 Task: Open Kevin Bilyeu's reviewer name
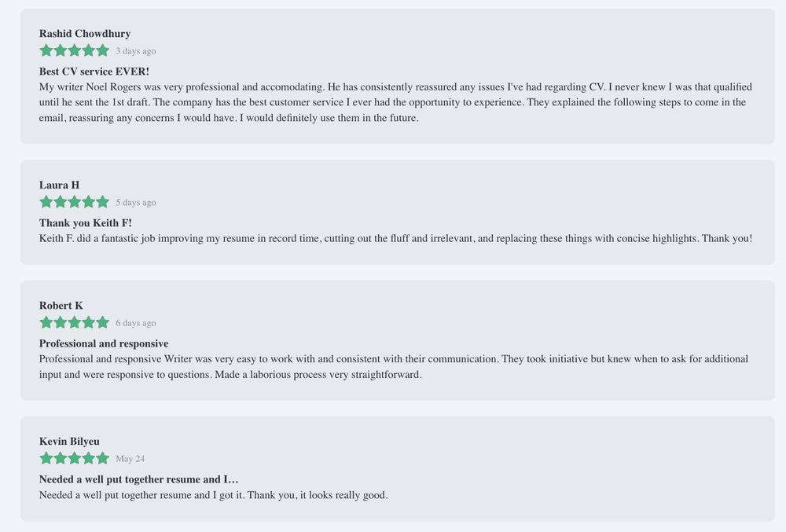coord(69,442)
